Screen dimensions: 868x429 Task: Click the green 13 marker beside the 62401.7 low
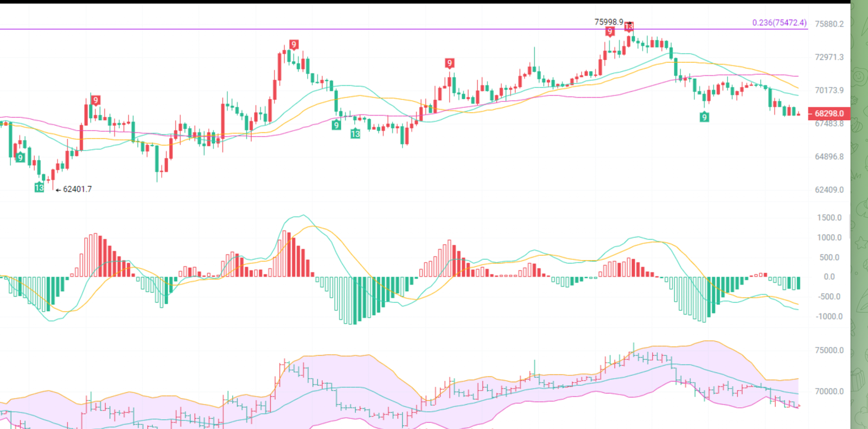pyautogui.click(x=39, y=187)
